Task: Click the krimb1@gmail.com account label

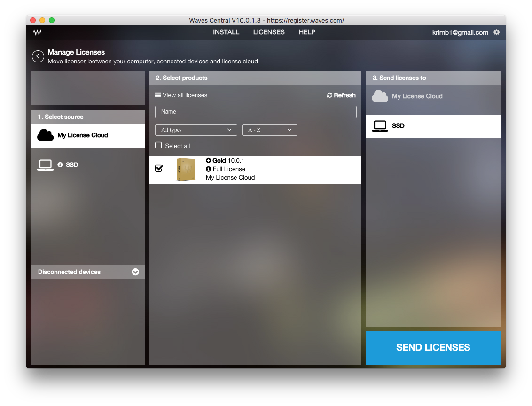Action: [x=460, y=32]
